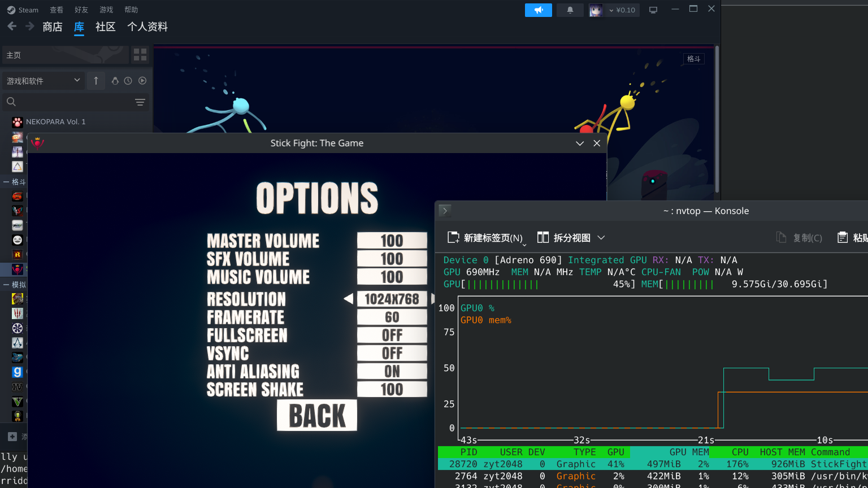
Task: Click the chevron-down in Stick Fight title bar
Action: click(x=580, y=143)
